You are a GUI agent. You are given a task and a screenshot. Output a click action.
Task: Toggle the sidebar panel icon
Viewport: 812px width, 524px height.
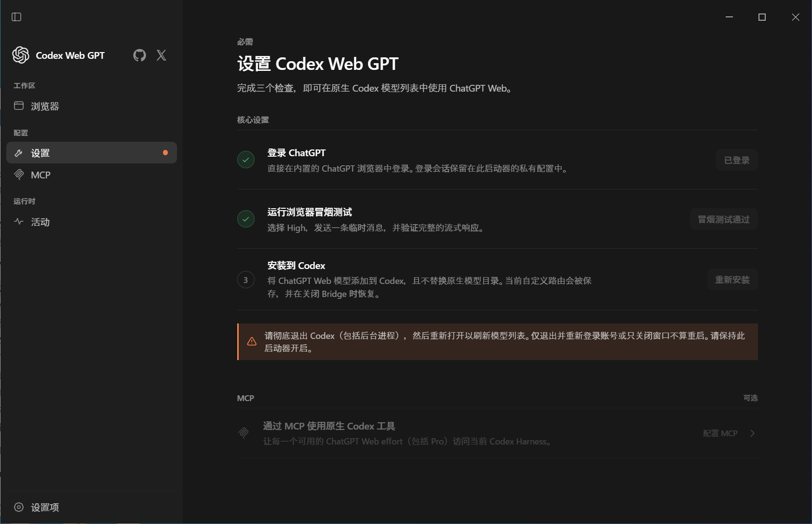coord(16,17)
